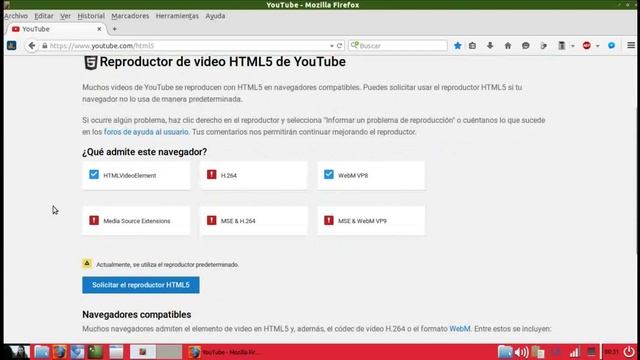Screen dimensions: 640x360
Task: Click the HTML5 shield logo in heading
Action: (90, 62)
